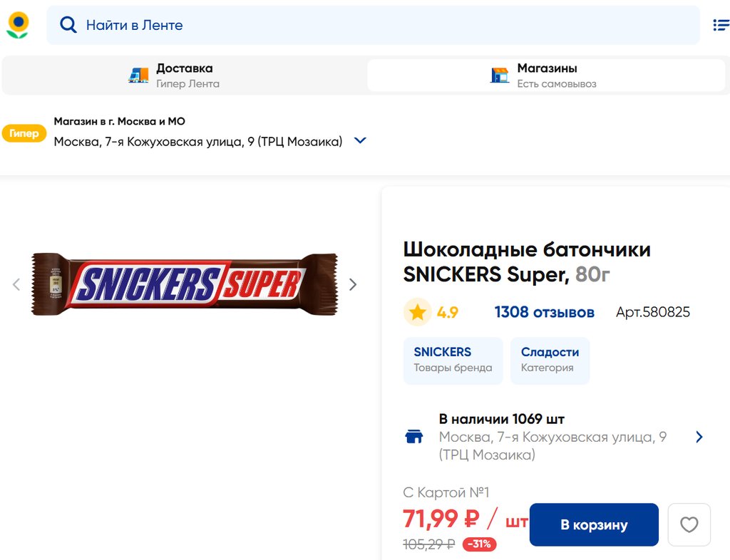Open the catalog list menu icon
Image resolution: width=730 pixels, height=560 pixels.
721,25
